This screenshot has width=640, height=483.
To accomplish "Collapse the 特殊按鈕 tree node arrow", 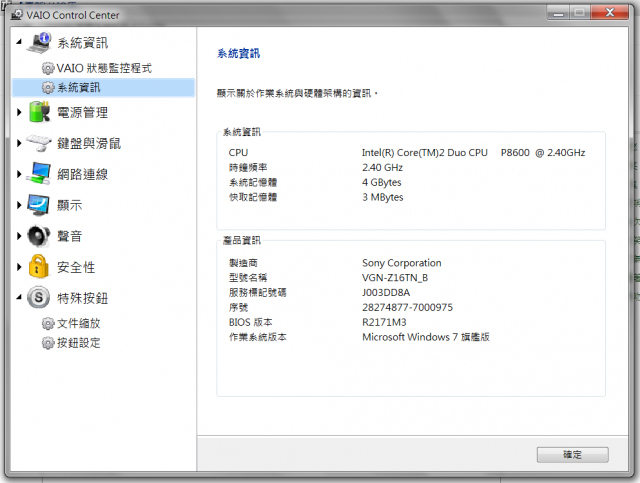I will (19, 297).
